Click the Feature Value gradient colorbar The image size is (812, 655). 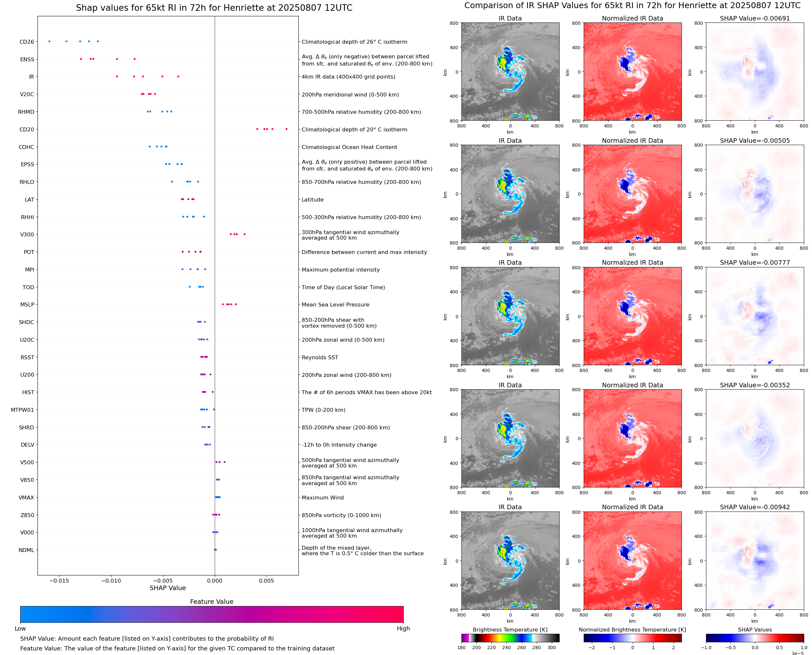pos(212,614)
